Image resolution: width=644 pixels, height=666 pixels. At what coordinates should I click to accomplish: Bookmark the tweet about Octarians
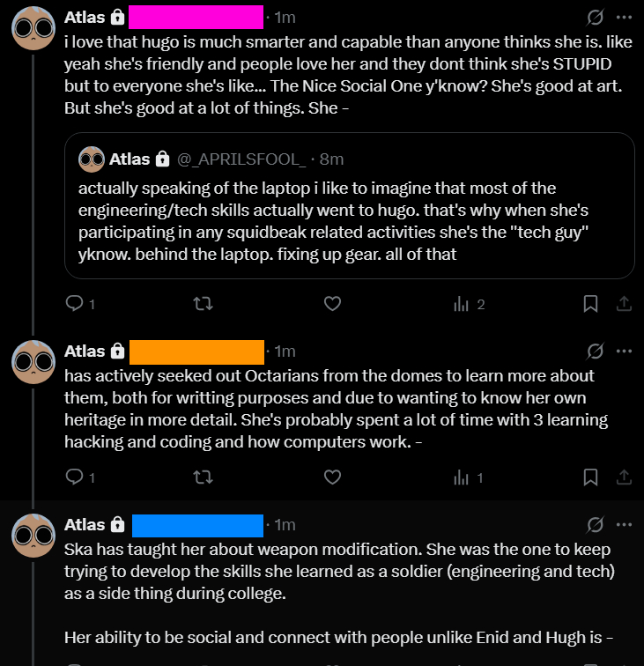tap(591, 477)
